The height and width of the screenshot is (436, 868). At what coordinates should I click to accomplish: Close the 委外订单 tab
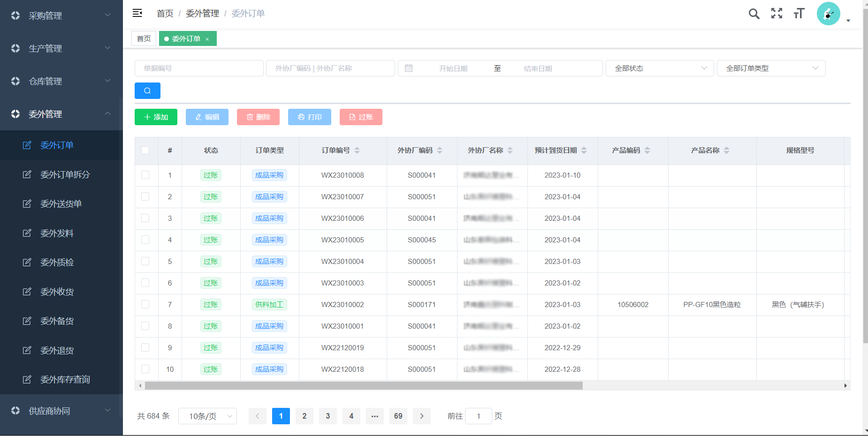pyautogui.click(x=207, y=39)
